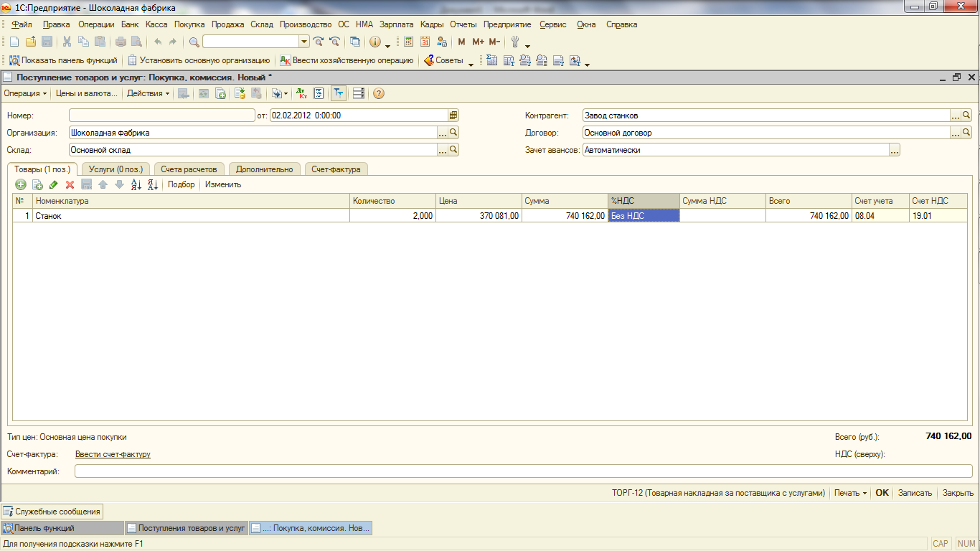Click the M+ memory add button
Screen dimensions: 980x551
click(479, 42)
